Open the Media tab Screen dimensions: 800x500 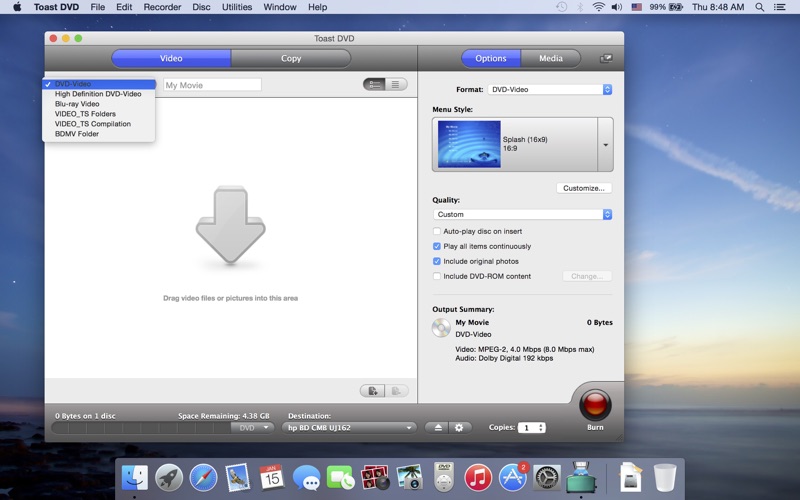coord(551,59)
